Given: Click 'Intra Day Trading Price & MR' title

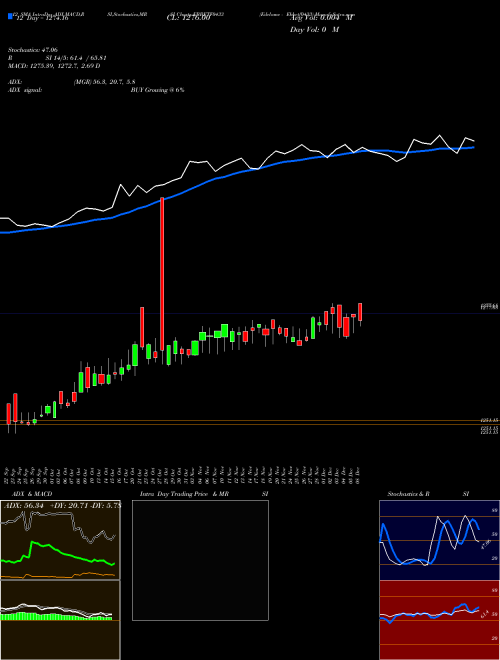Looking at the screenshot, I should [x=185, y=494].
